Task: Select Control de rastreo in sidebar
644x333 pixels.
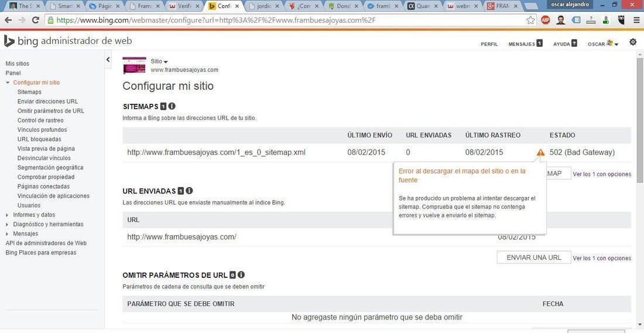Action: [x=40, y=120]
